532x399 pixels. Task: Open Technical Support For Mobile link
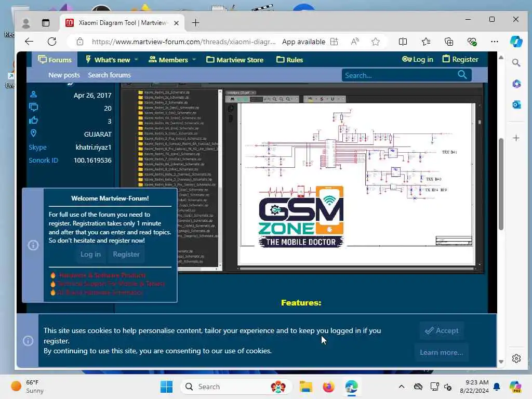click(x=111, y=284)
